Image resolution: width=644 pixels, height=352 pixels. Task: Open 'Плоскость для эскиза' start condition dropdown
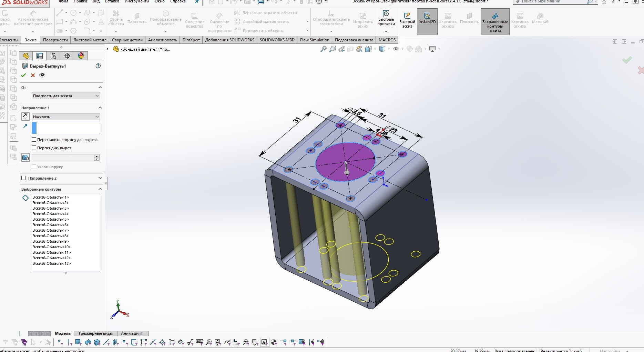coord(66,96)
